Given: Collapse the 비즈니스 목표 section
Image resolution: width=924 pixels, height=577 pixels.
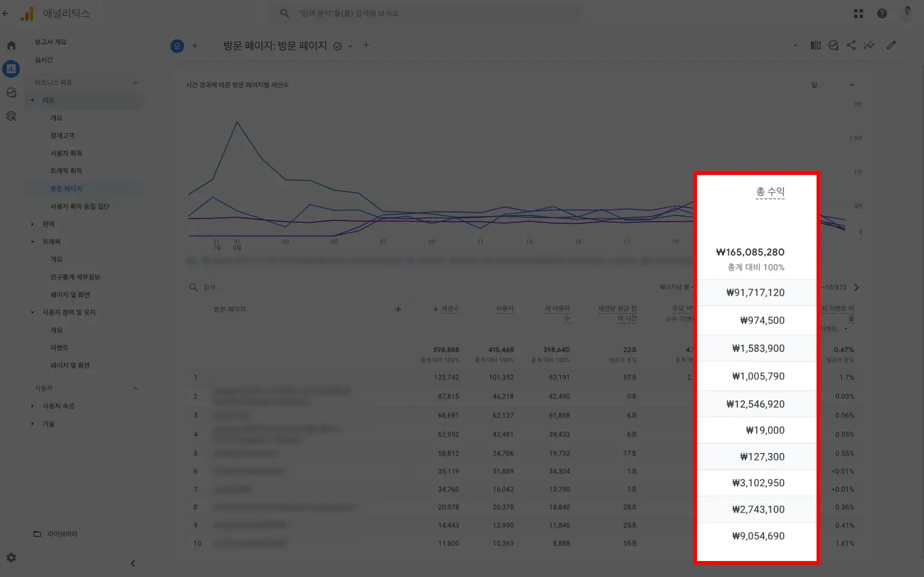Looking at the screenshot, I should point(135,83).
